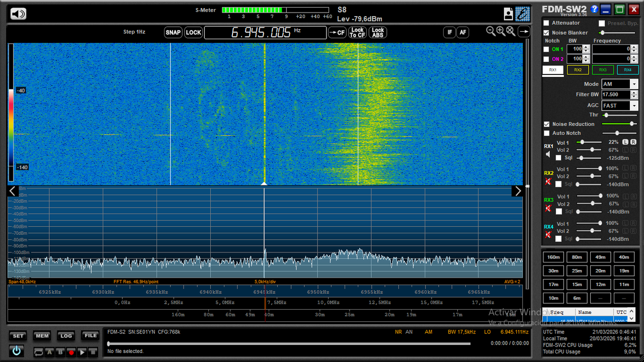The width and height of the screenshot is (644, 362).
Task: Unmute the RX4 speaker icon
Action: pos(548,235)
